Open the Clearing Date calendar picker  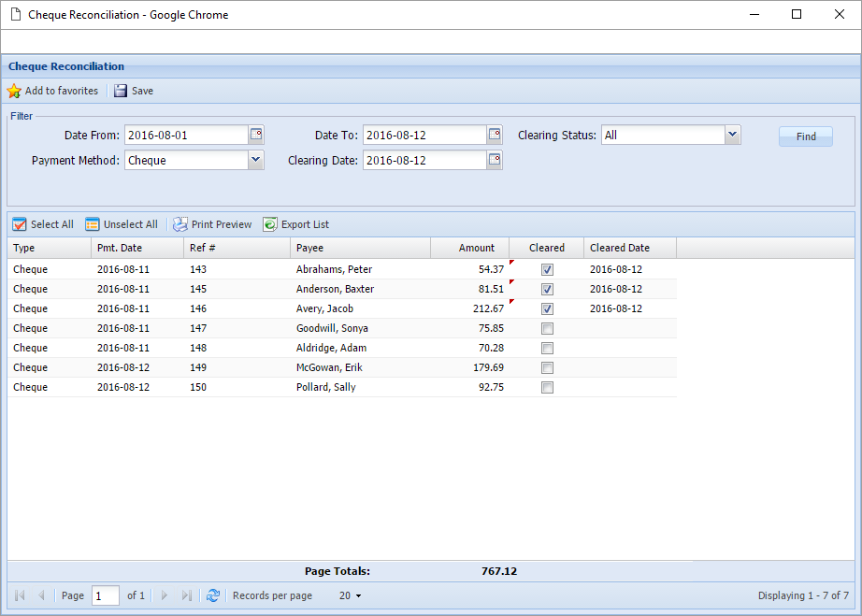pyautogui.click(x=495, y=160)
